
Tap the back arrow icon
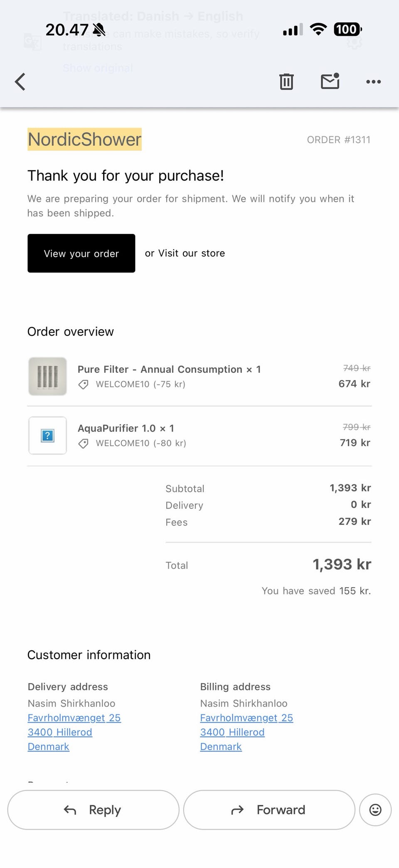(20, 82)
